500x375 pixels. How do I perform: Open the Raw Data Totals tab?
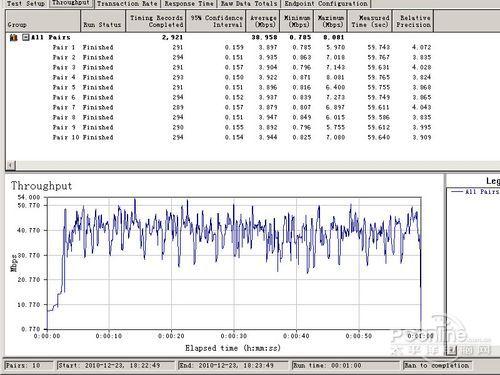point(249,4)
